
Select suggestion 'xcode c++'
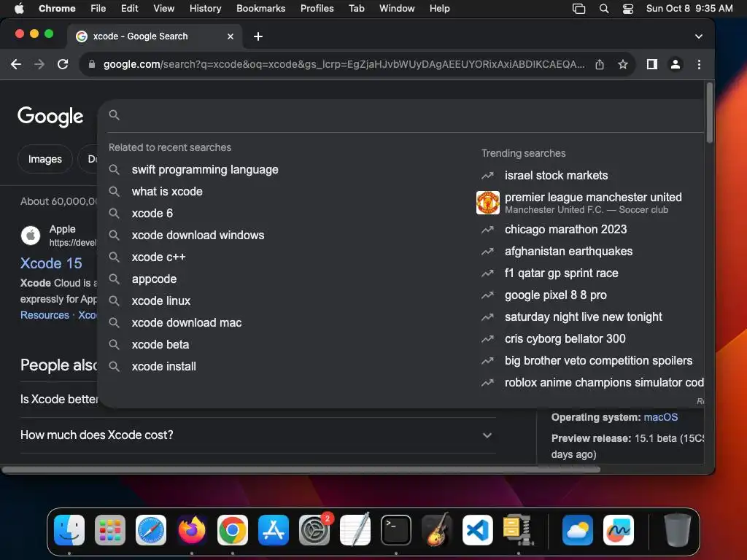158,257
